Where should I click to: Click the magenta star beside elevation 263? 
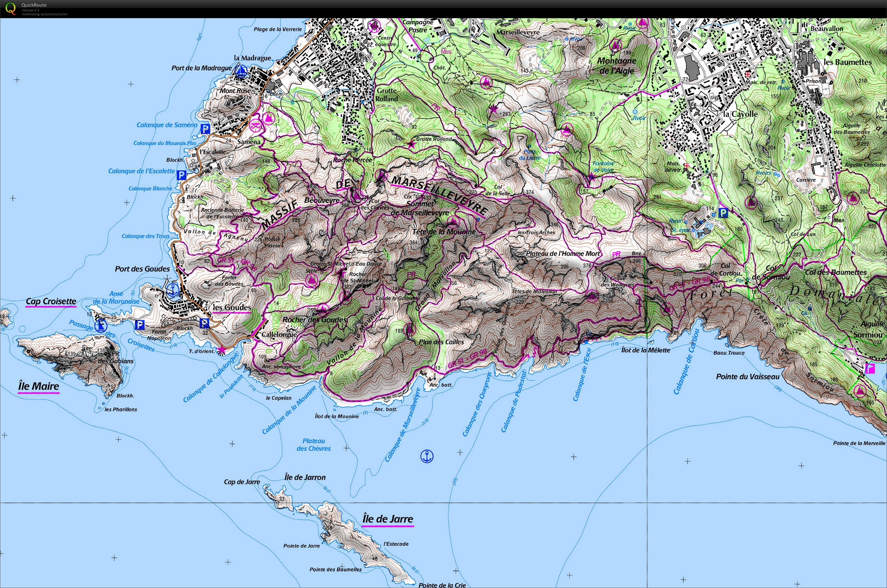494,109
